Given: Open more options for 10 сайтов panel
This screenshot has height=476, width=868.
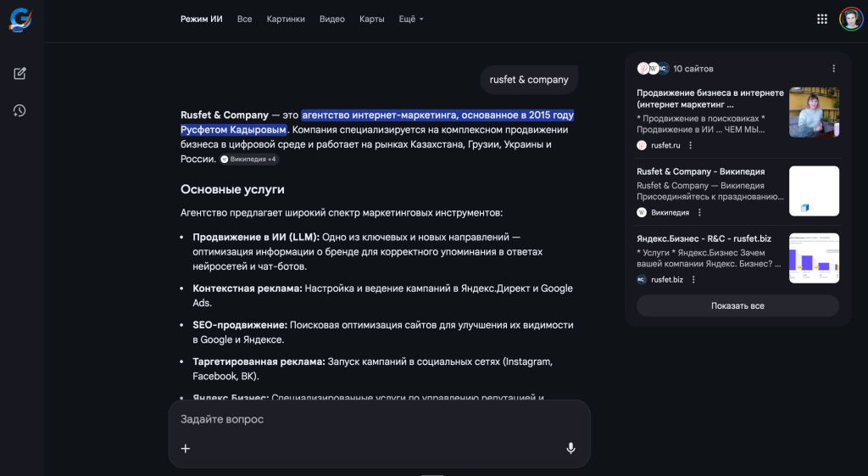Looking at the screenshot, I should click(x=834, y=69).
